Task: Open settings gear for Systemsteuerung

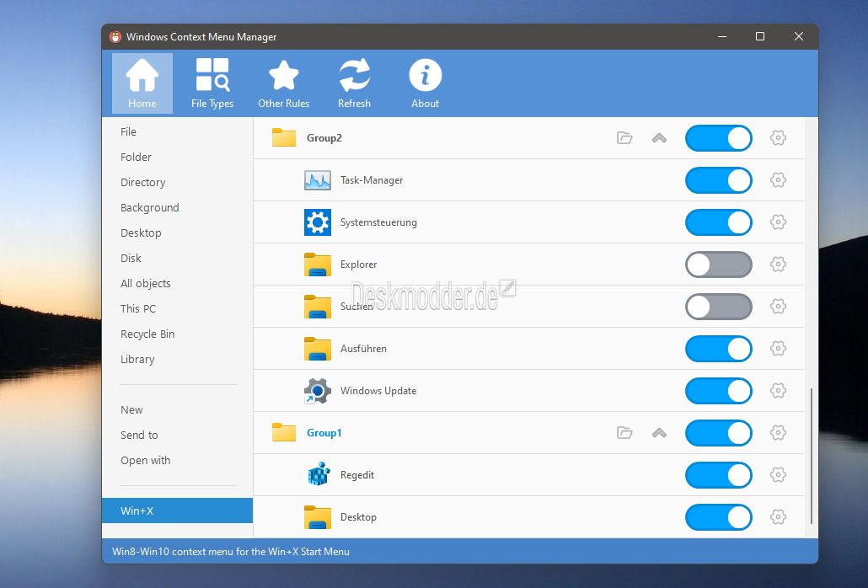Action: tap(779, 222)
